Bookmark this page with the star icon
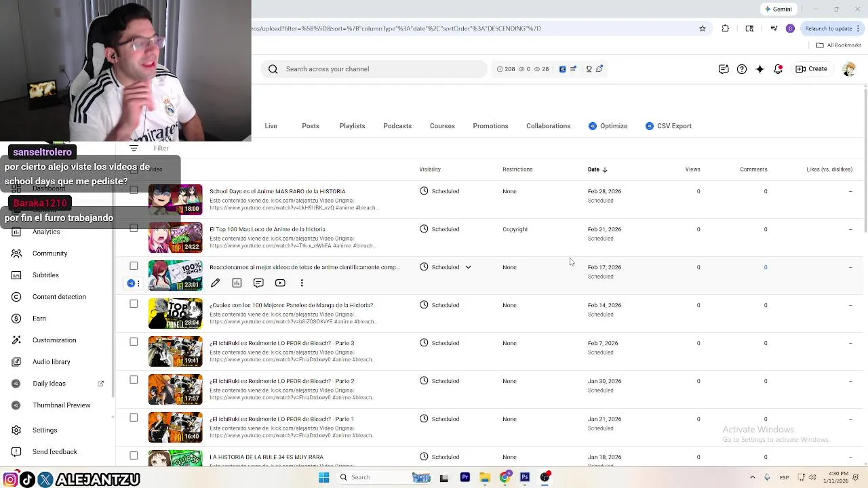Screen dimensions: 868x488 click(703, 28)
